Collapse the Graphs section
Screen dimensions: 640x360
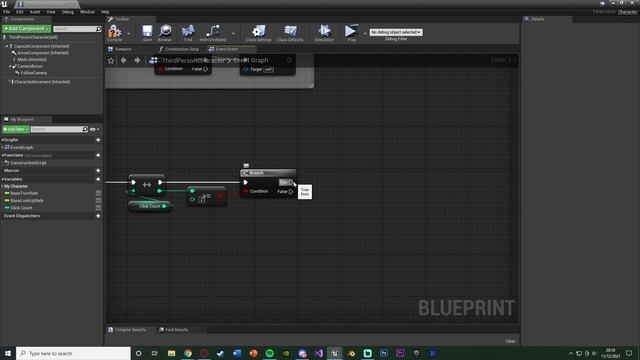(2, 140)
